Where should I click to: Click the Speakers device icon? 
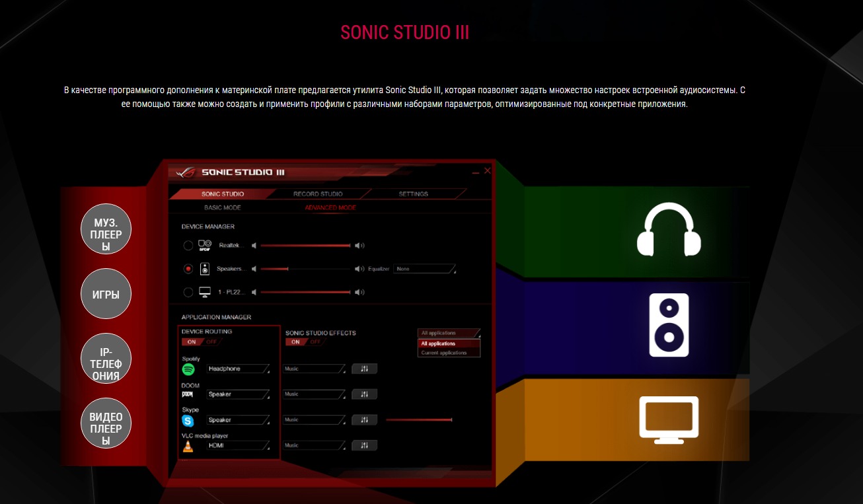point(205,269)
